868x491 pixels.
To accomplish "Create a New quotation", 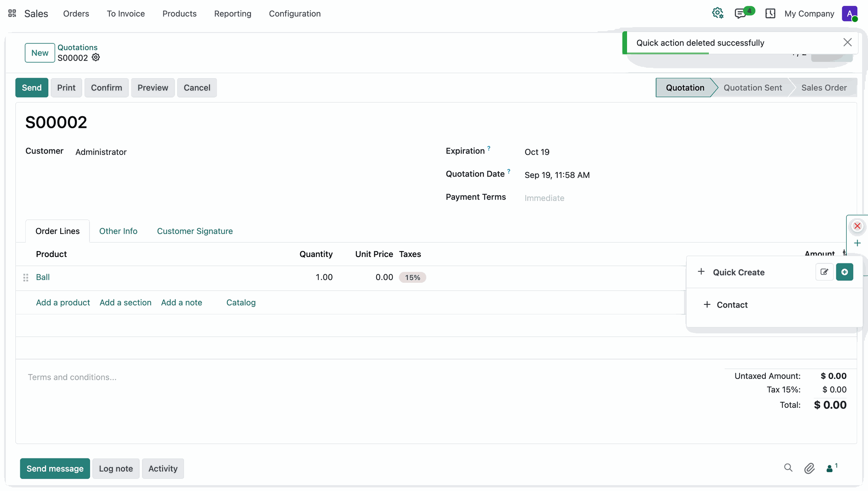I will (40, 53).
